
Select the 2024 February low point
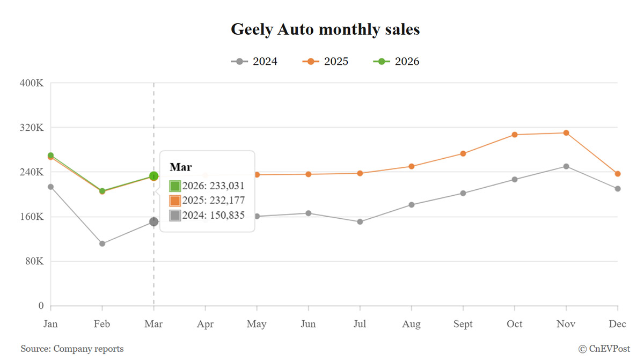pos(102,243)
